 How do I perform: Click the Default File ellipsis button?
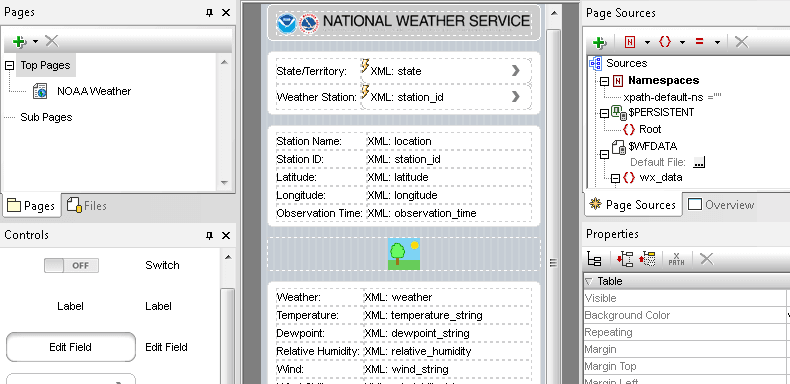[x=699, y=162]
